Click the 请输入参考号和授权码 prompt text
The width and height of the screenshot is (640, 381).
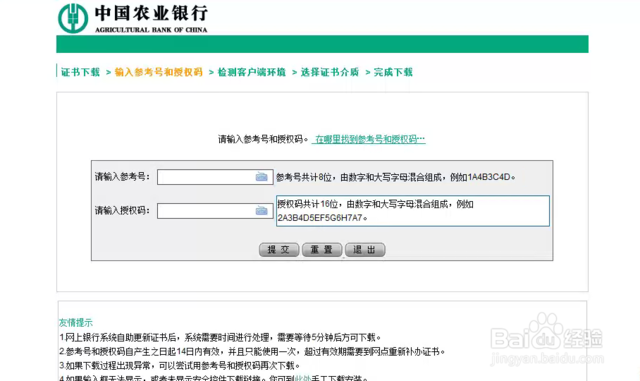(263, 139)
